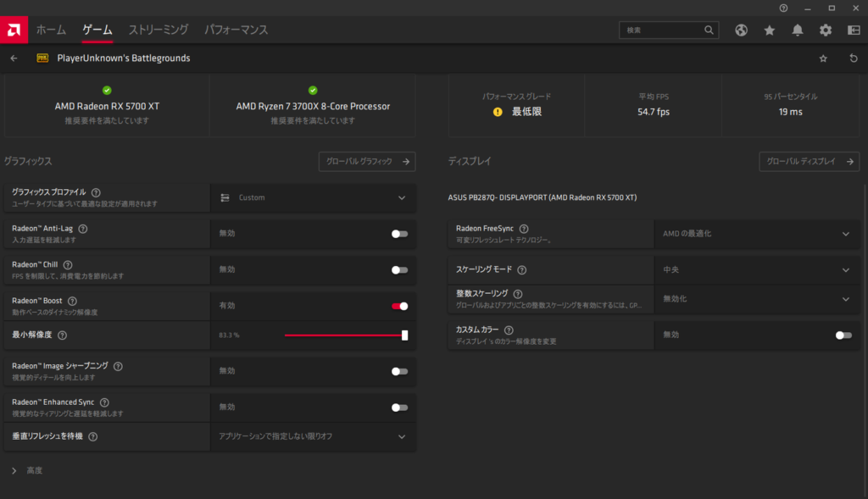Screen dimensions: 868x499
Task: Click the back arrow to leave PUBG profile
Action: 14,58
